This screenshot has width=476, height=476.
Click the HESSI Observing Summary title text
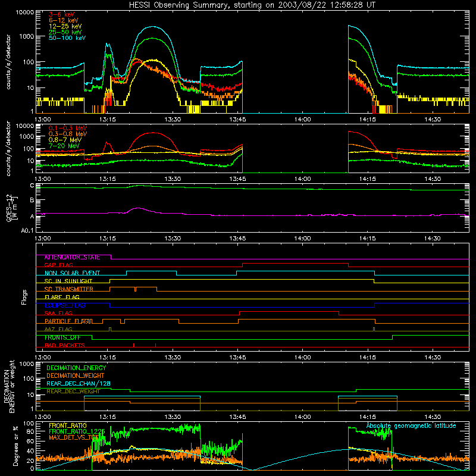click(252, 5)
